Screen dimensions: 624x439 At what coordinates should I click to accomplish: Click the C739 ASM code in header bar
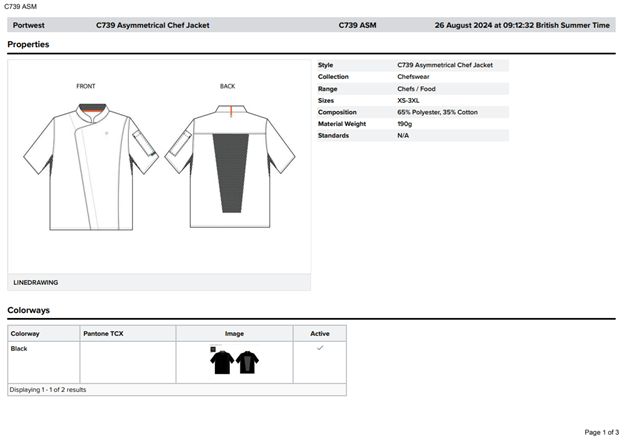point(357,24)
